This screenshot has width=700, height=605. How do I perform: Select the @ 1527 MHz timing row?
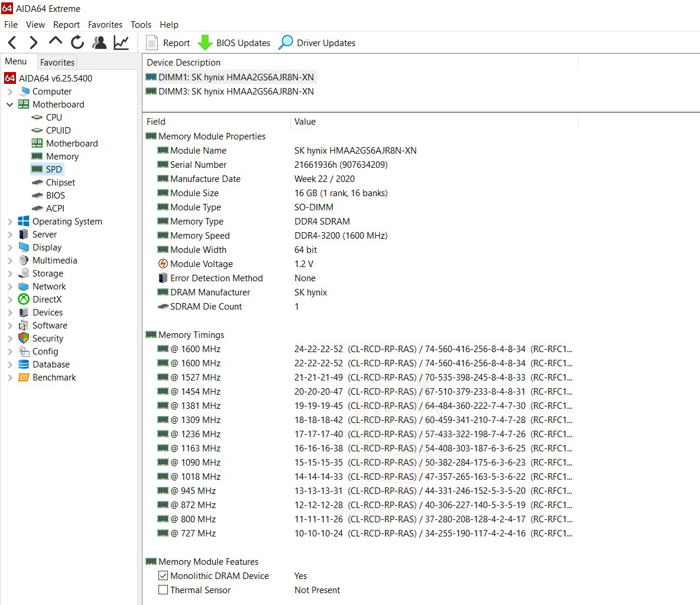click(x=361, y=377)
